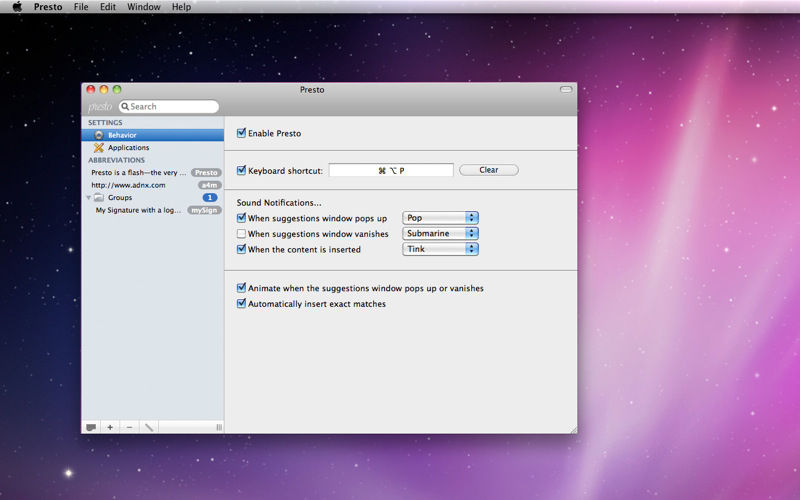
Task: Select the http://www.adnx.com abbreviation
Action: click(128, 185)
